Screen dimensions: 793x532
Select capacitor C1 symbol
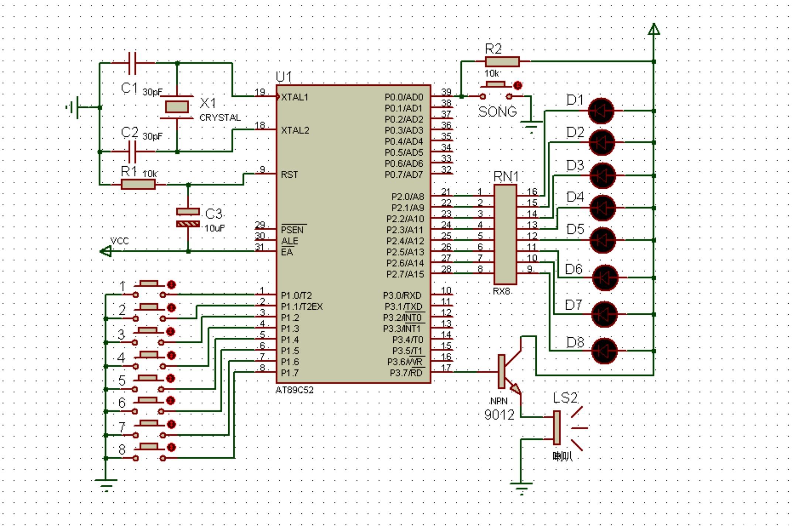(133, 63)
